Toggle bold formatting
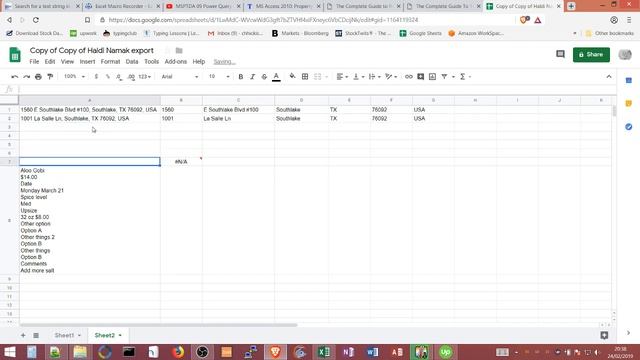This screenshot has width=640, height=360. tap(241, 77)
